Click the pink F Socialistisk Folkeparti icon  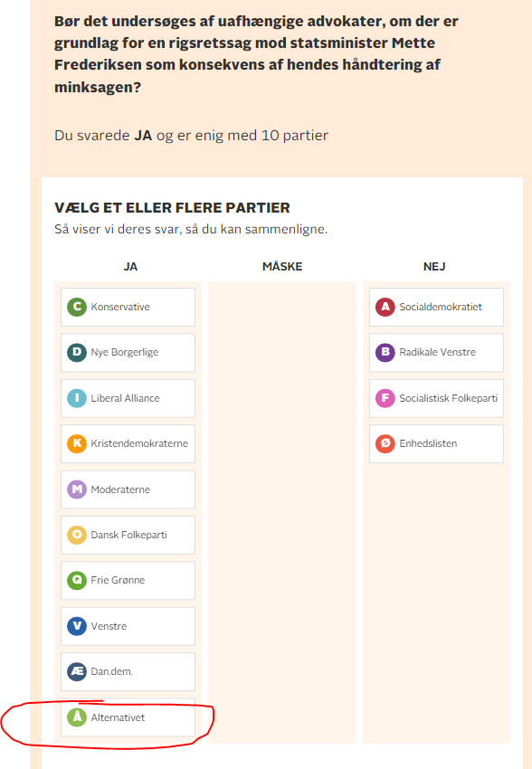click(385, 398)
